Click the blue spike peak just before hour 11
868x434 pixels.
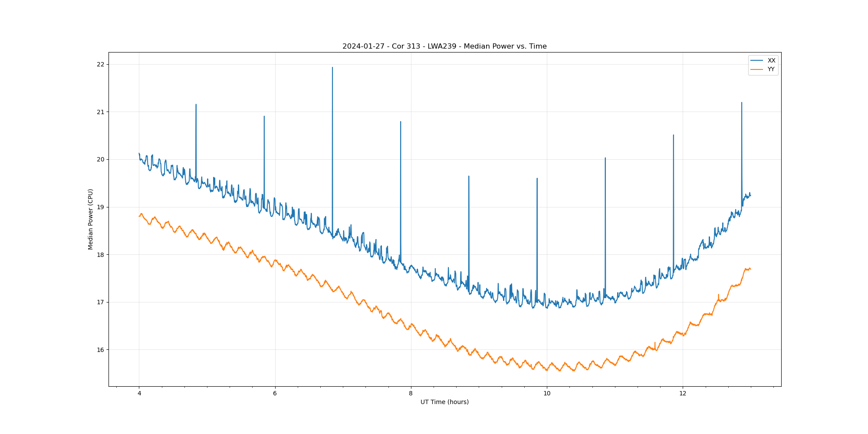605,158
